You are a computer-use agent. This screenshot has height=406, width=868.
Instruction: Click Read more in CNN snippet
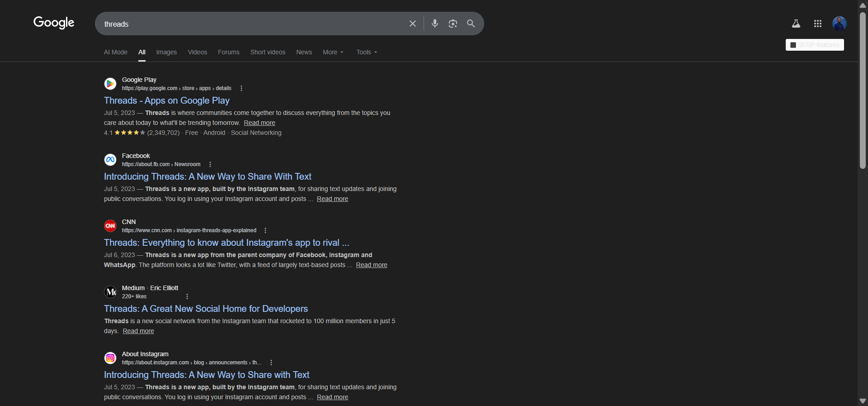(372, 265)
